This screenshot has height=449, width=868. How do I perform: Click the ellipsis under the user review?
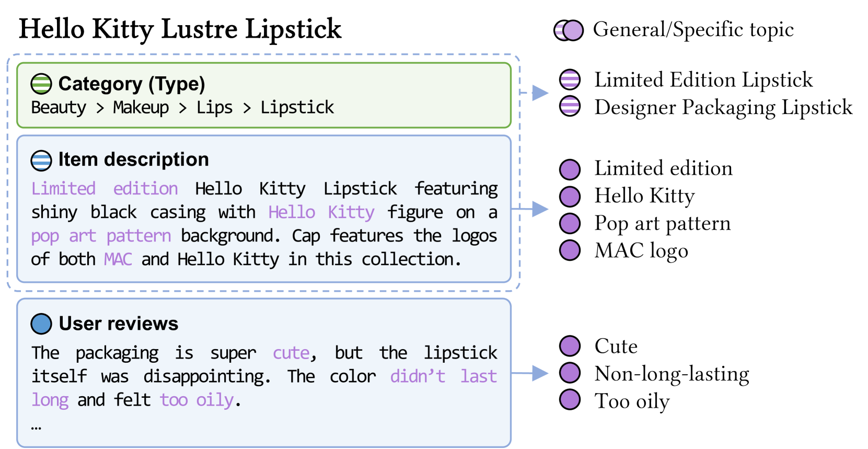[x=36, y=428]
